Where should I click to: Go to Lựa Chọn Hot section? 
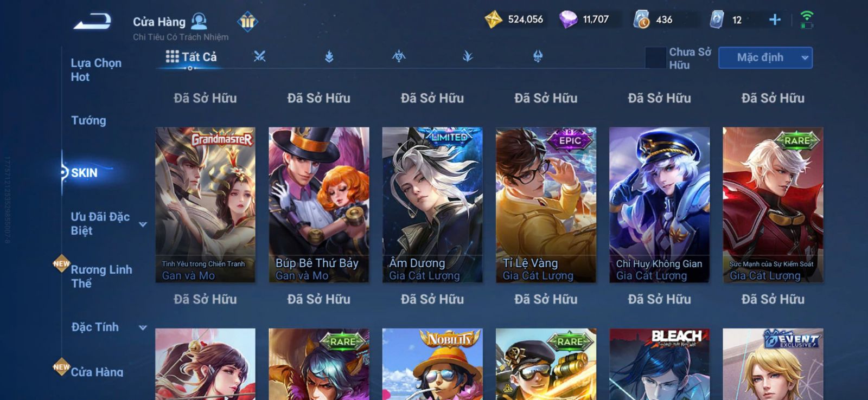point(96,70)
